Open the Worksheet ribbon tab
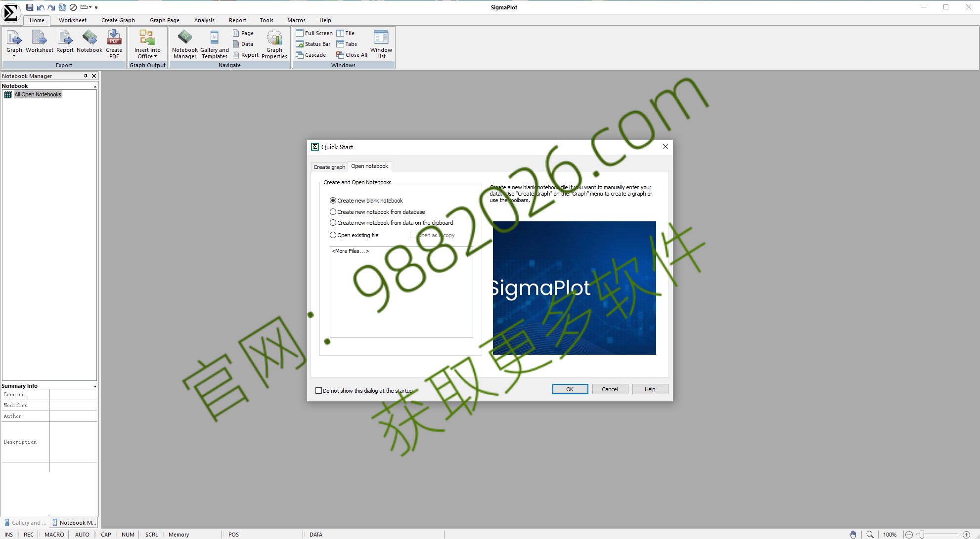The height and width of the screenshot is (539, 980). click(73, 20)
